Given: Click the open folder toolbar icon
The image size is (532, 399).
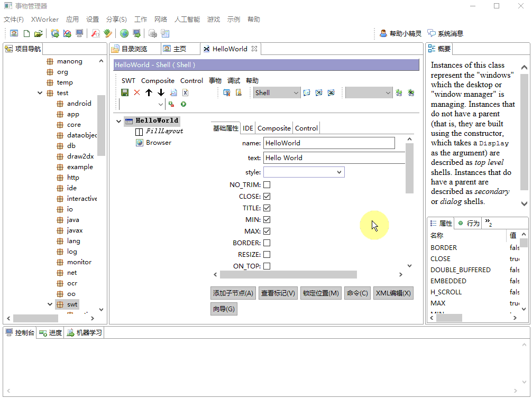Looking at the screenshot, I should tap(38, 33).
